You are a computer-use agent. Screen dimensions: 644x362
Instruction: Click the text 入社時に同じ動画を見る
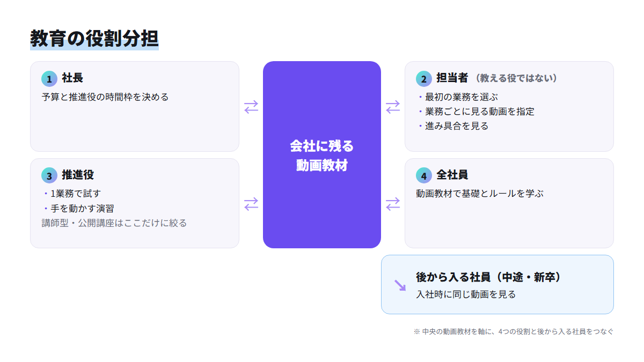click(466, 294)
